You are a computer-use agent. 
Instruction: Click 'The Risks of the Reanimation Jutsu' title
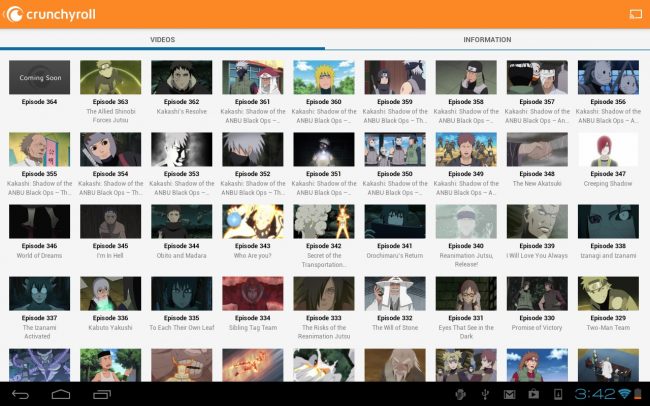(x=324, y=332)
